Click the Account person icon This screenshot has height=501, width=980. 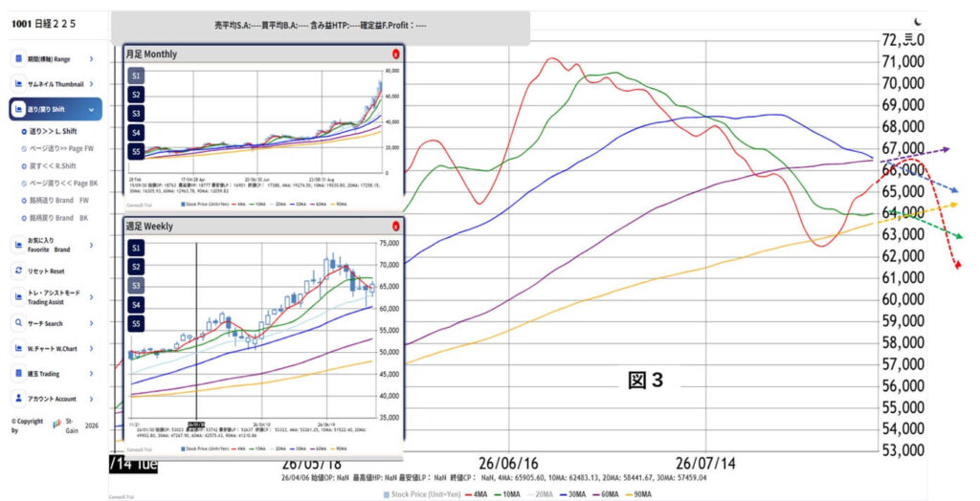(x=19, y=398)
